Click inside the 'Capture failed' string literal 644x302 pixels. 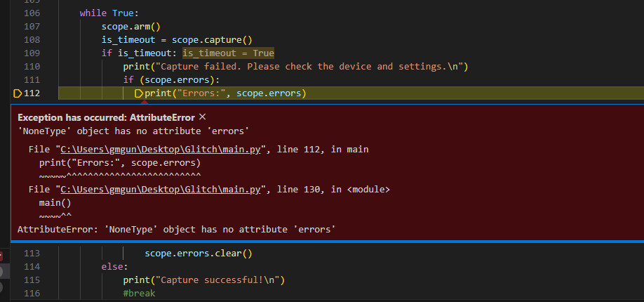coord(309,67)
